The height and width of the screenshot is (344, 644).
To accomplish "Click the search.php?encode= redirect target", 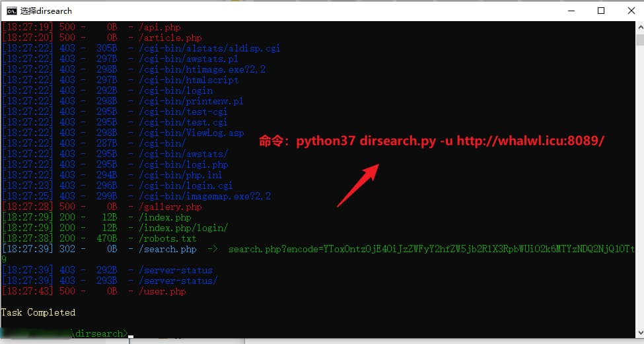I will (x=431, y=249).
